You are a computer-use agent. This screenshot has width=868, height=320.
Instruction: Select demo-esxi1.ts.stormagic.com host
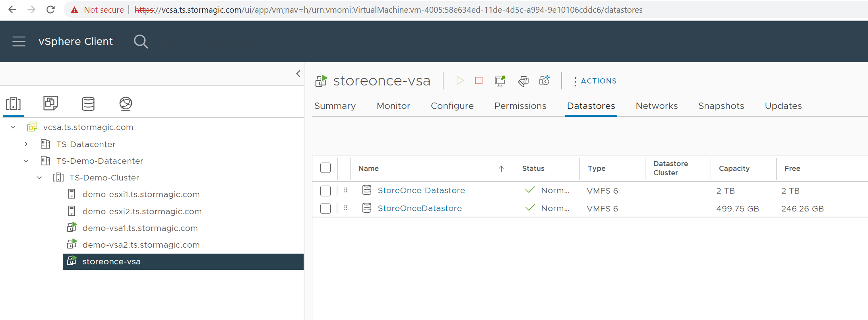[x=141, y=194]
